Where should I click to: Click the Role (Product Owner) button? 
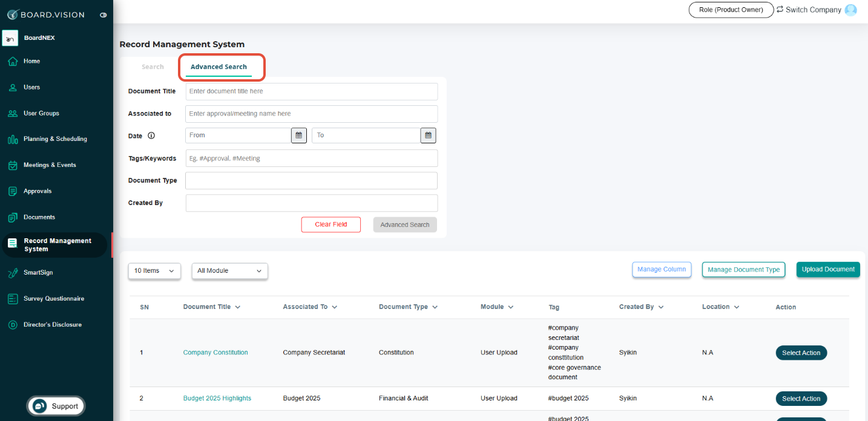[731, 10]
